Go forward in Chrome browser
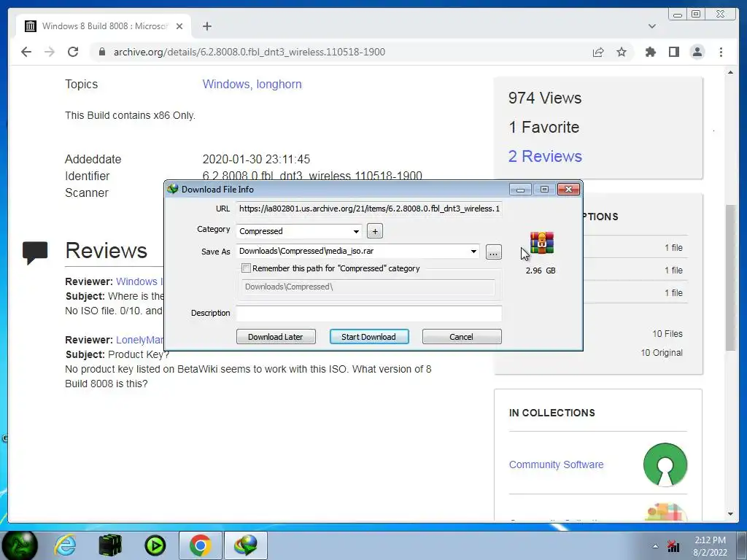This screenshot has width=747, height=560. coord(50,52)
